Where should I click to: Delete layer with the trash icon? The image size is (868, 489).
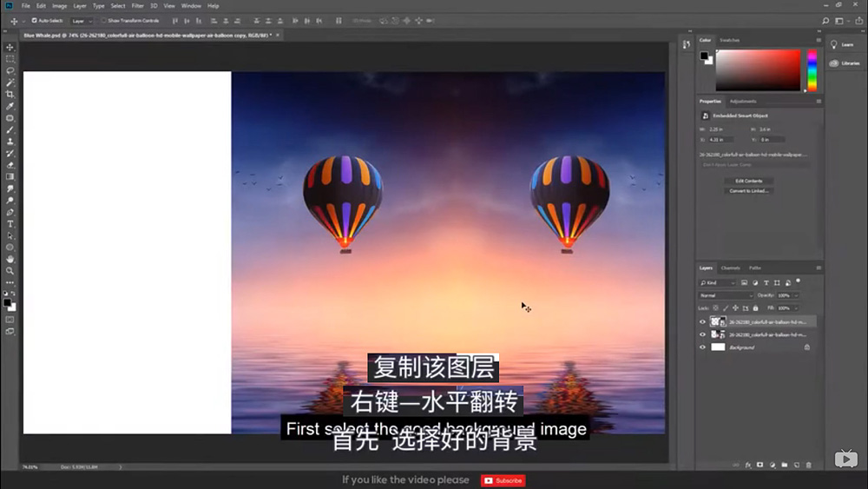point(809,466)
